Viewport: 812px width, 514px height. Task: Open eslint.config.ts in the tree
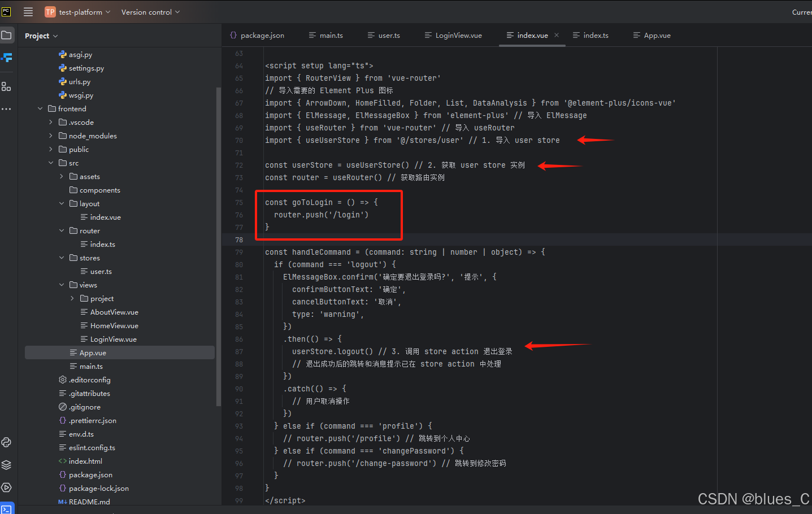(87, 447)
